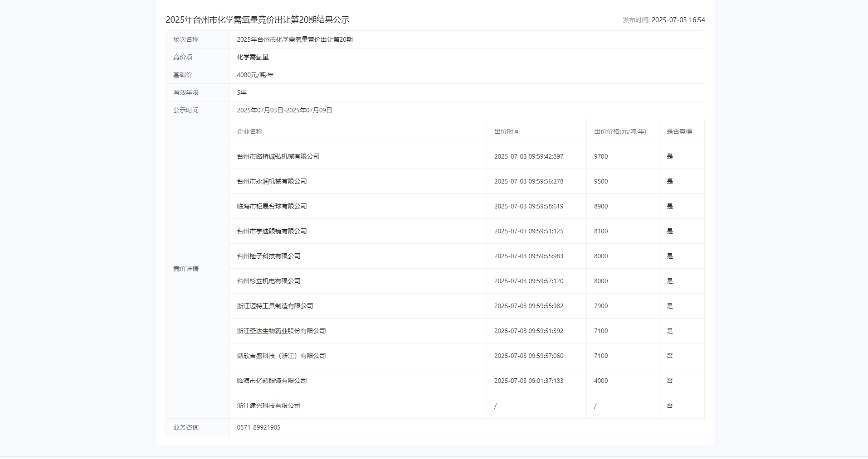
Task: Select company 临海市亿超眼镜有限公司
Action: pyautogui.click(x=272, y=381)
